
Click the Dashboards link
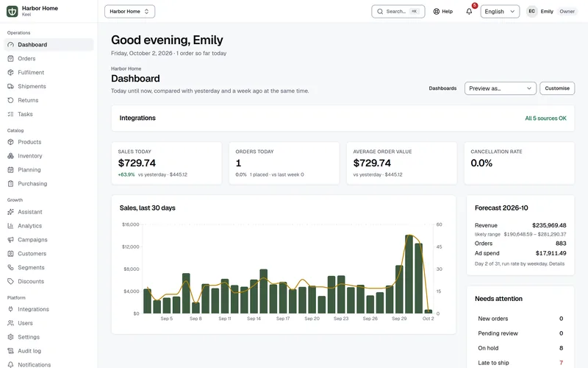point(442,88)
